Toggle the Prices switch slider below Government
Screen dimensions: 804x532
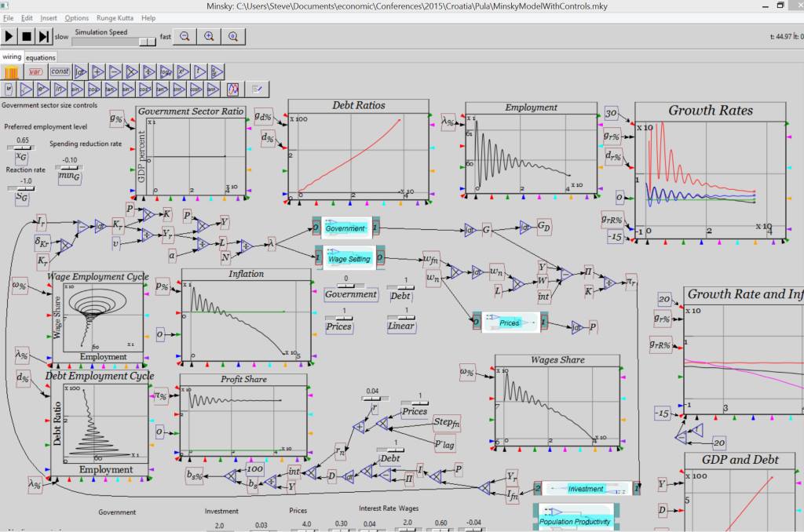(x=343, y=319)
